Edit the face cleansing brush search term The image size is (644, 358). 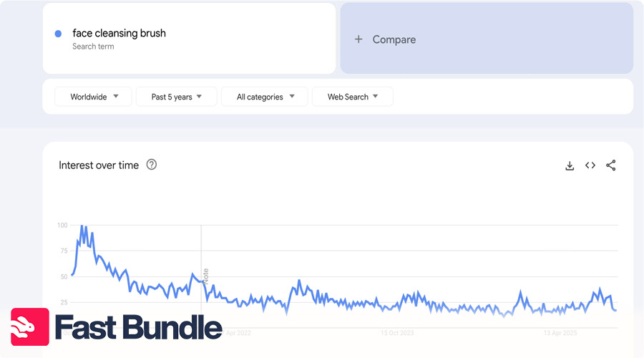[119, 34]
